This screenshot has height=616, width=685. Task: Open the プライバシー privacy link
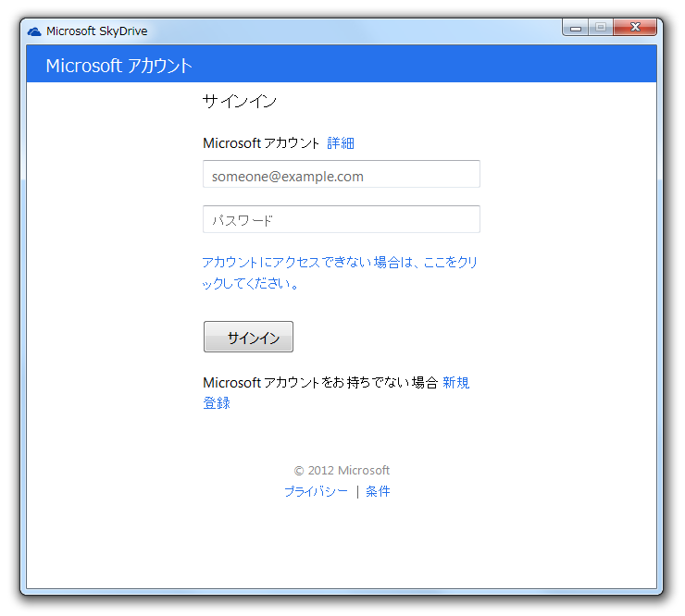316,491
